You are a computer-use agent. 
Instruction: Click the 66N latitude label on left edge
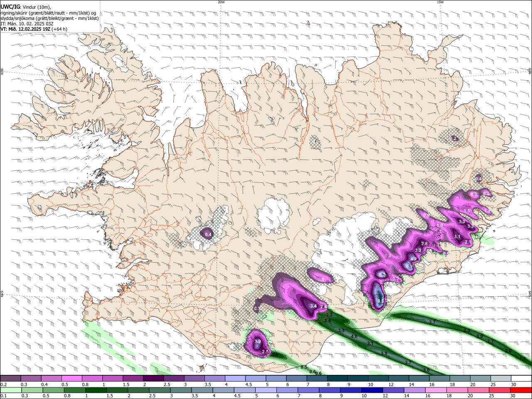[x=2, y=72]
